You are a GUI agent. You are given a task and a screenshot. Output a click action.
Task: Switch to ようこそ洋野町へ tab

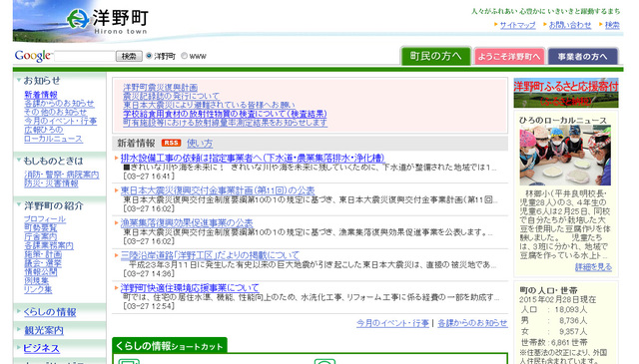(x=509, y=57)
